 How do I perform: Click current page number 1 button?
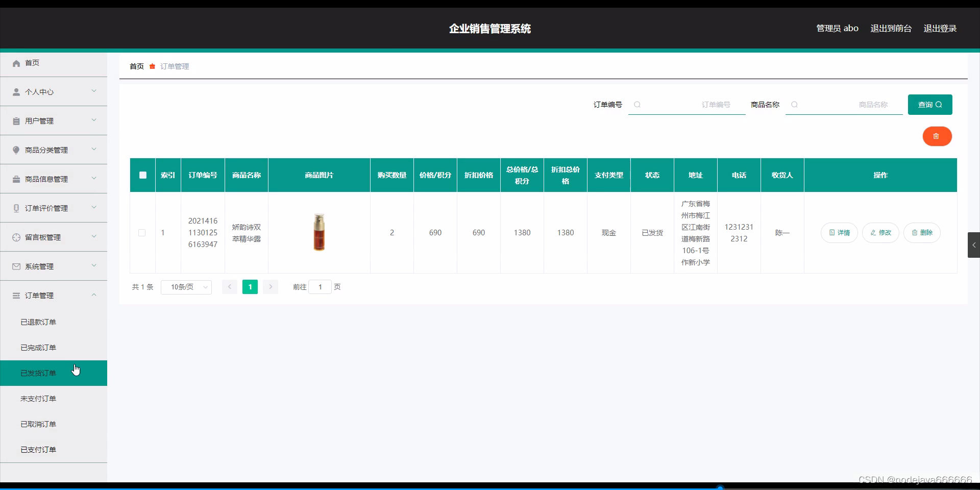(250, 287)
